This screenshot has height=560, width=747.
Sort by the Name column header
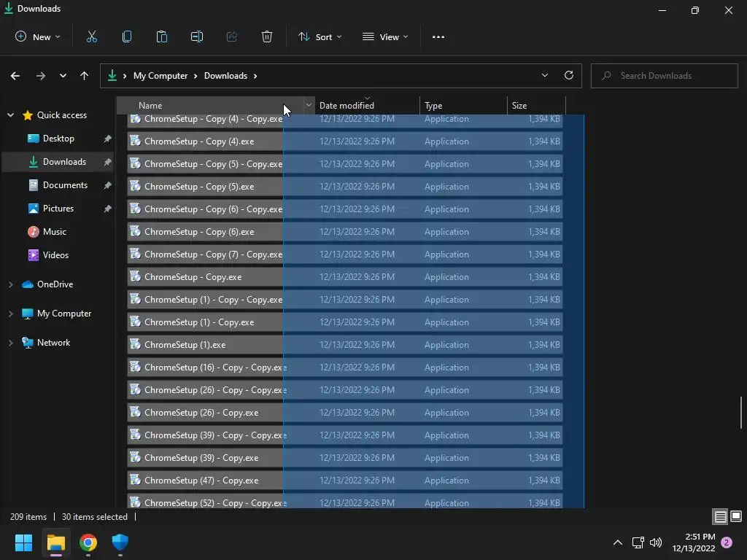[x=209, y=105]
